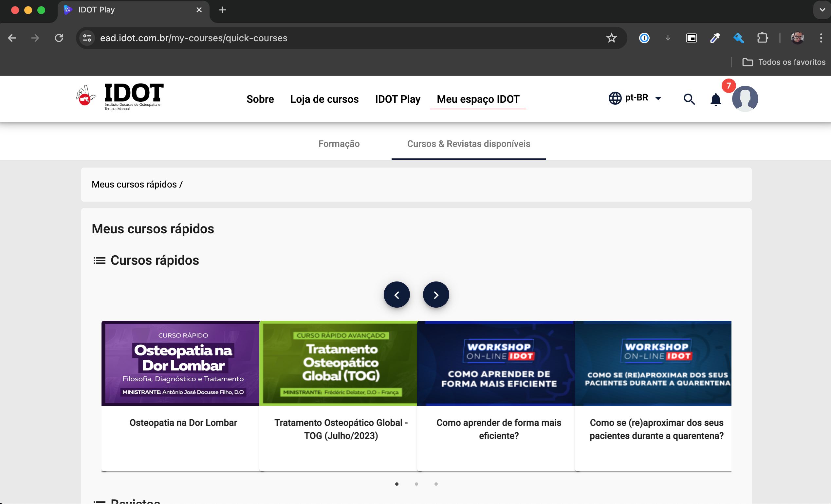Image resolution: width=831 pixels, height=504 pixels.
Task: Open Chrome three-dot menu
Action: click(821, 38)
